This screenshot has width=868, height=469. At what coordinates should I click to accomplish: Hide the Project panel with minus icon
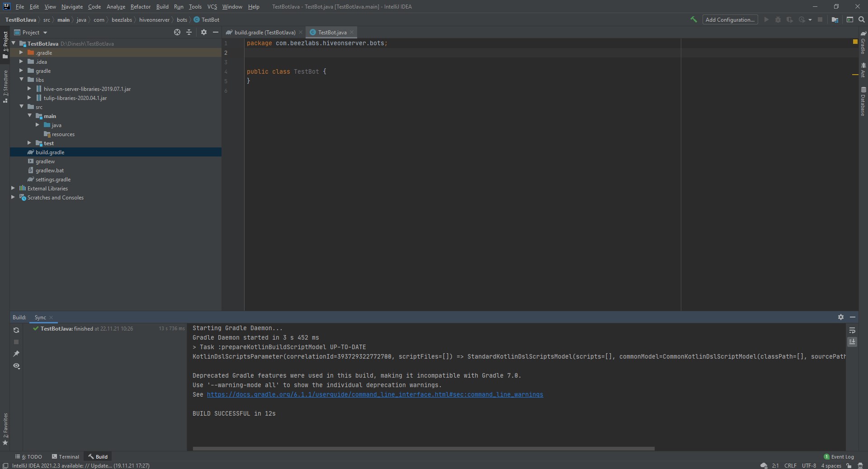point(216,32)
